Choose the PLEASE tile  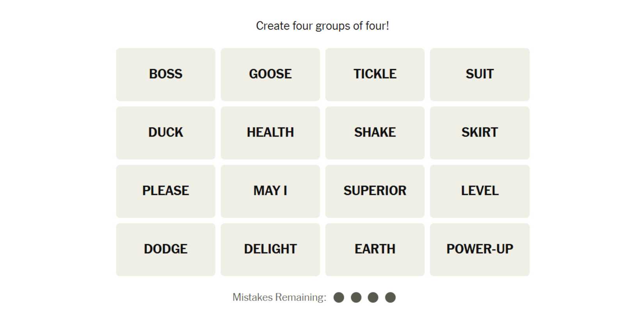(x=165, y=191)
